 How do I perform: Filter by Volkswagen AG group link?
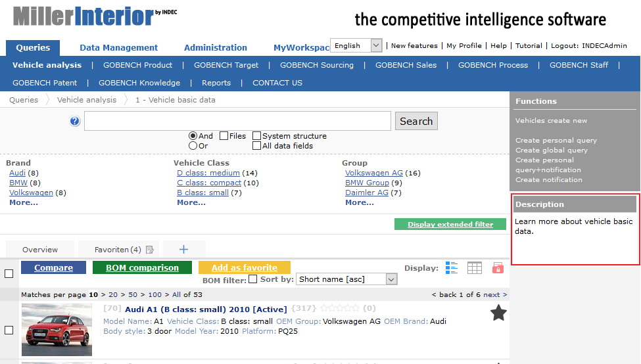coord(374,173)
